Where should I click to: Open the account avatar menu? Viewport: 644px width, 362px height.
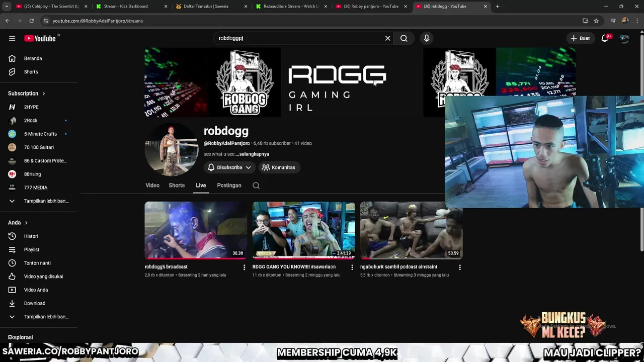(x=624, y=38)
